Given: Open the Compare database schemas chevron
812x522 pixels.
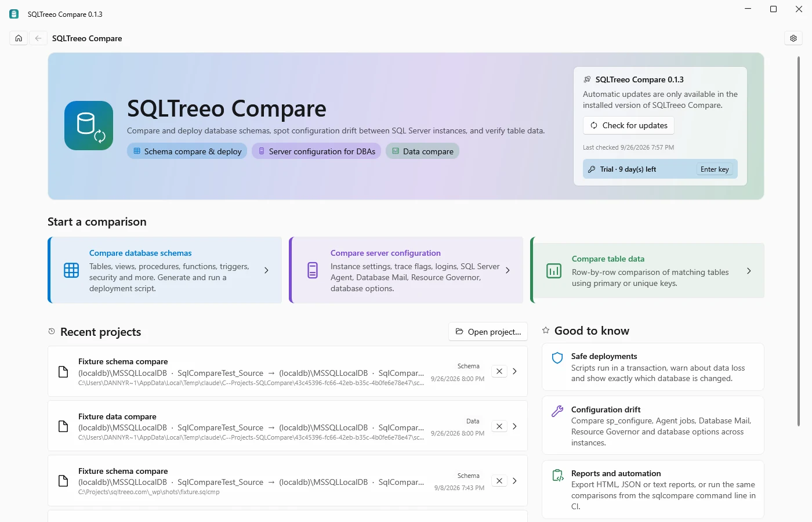Looking at the screenshot, I should (266, 270).
